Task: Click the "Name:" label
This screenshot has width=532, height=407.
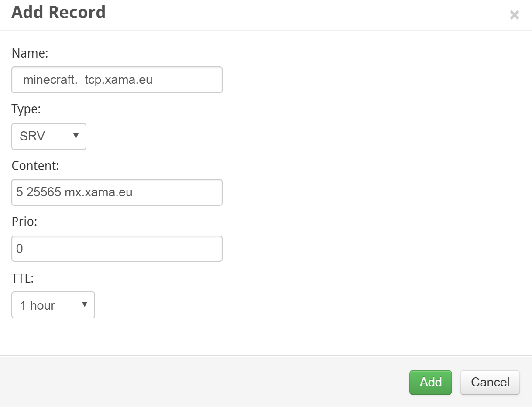Action: click(30, 53)
